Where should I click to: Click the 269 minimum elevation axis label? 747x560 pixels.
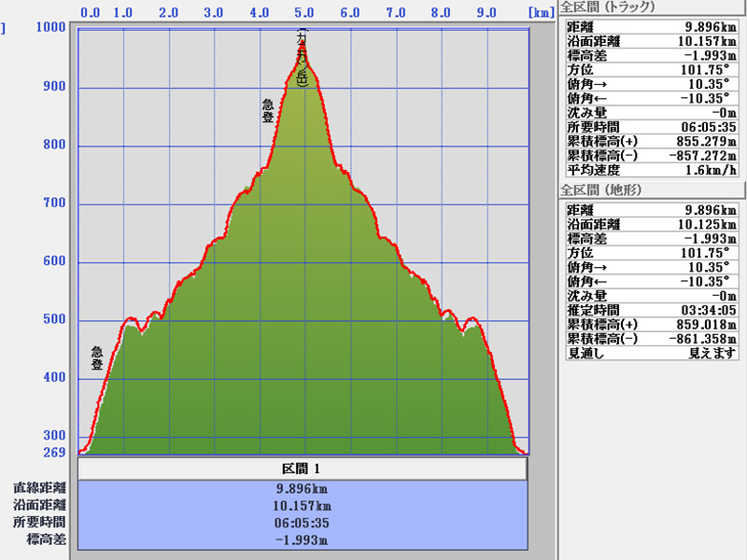(54, 454)
